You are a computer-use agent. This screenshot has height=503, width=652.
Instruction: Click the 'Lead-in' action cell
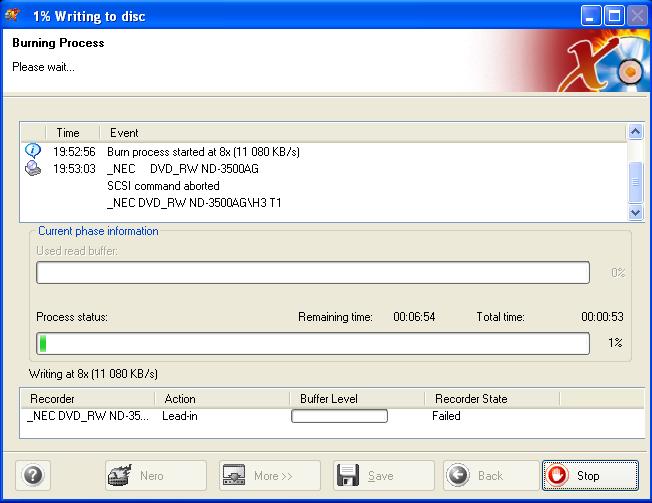pos(180,416)
